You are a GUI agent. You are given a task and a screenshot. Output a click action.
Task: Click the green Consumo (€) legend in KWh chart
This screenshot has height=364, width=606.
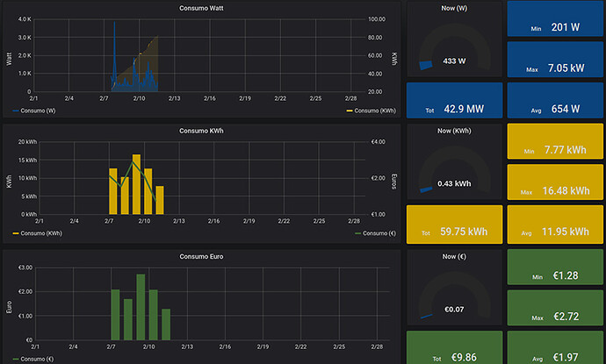(375, 233)
